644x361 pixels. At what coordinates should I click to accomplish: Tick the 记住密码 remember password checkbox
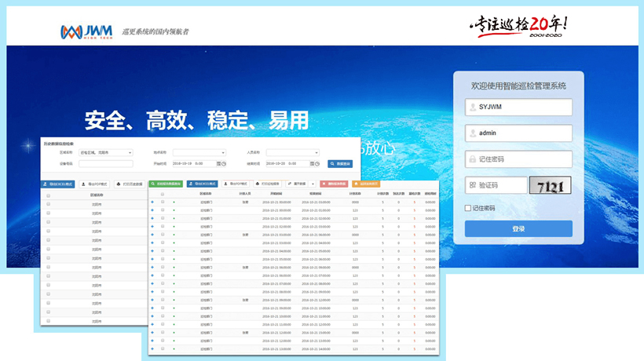coord(468,208)
